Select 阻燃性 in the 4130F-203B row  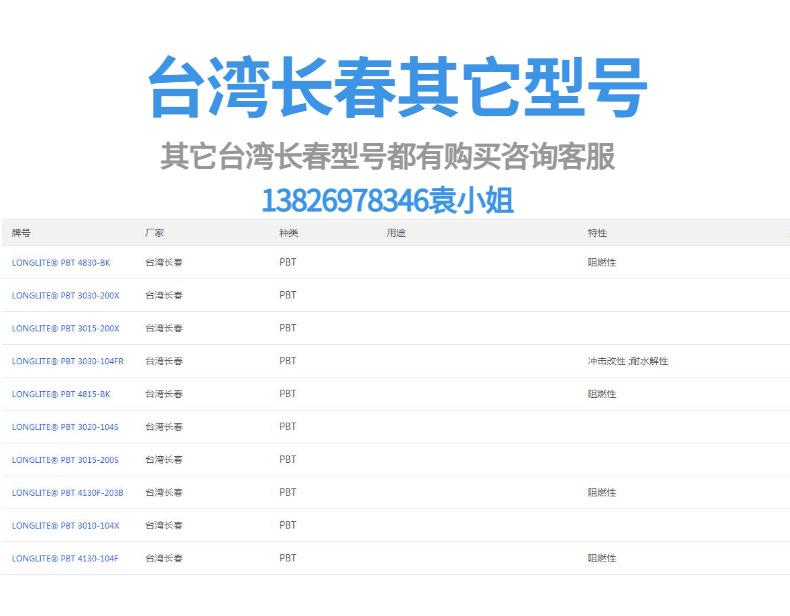[x=602, y=492]
